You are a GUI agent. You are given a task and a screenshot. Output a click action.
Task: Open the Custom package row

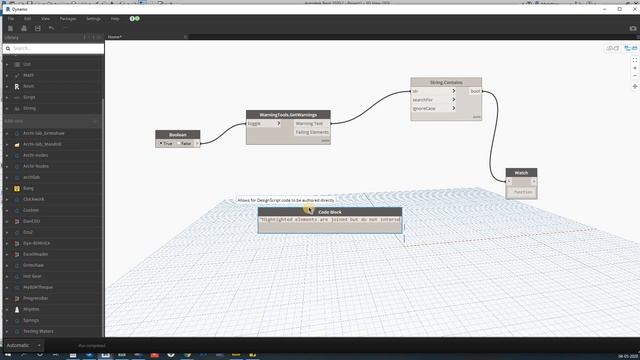click(x=53, y=210)
